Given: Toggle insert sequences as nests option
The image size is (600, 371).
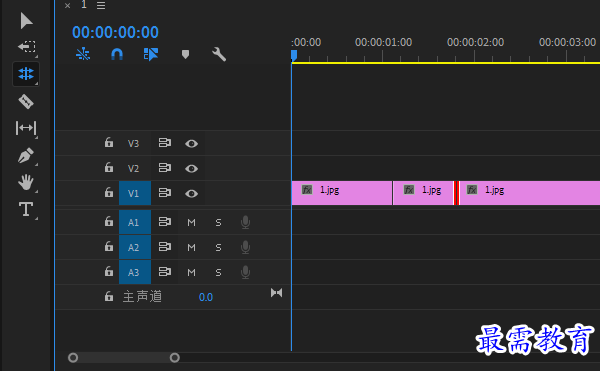Looking at the screenshot, I should click(83, 54).
